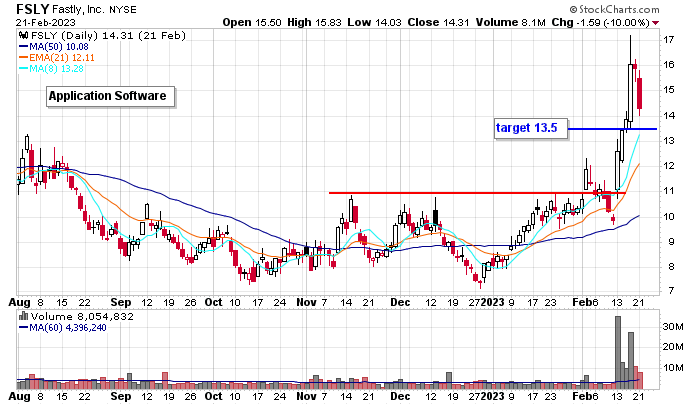
Task: Click the 21-Feb-2023 date label
Action: click(46, 22)
